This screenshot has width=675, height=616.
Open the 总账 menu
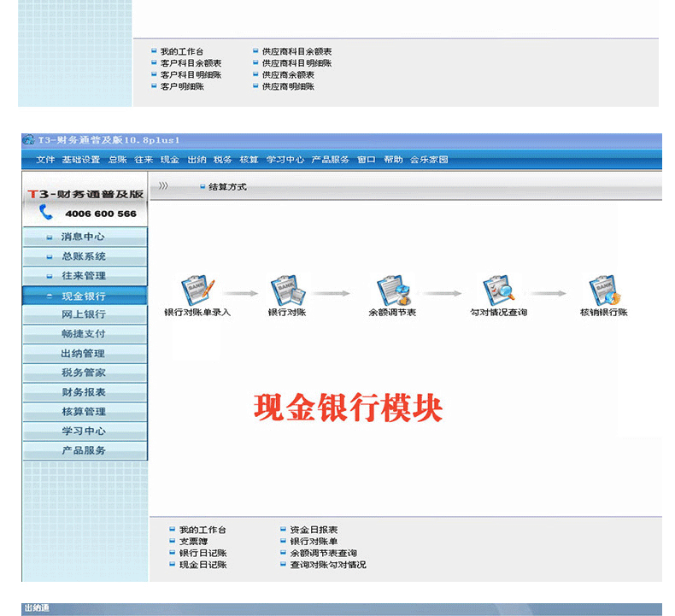[x=118, y=160]
